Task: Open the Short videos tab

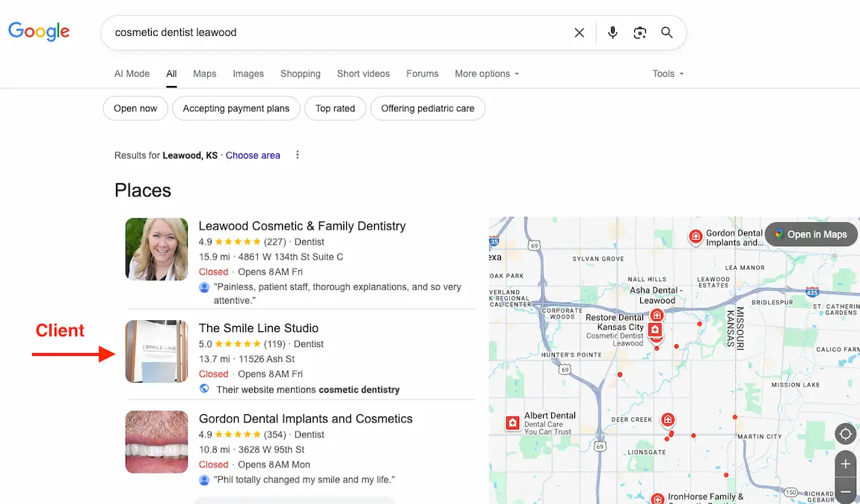Action: click(x=363, y=73)
